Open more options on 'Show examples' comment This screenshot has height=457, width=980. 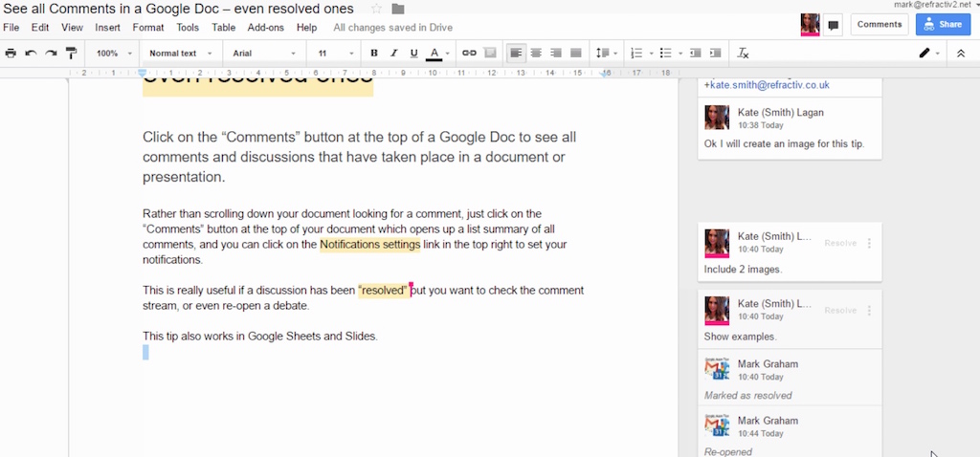pos(869,311)
